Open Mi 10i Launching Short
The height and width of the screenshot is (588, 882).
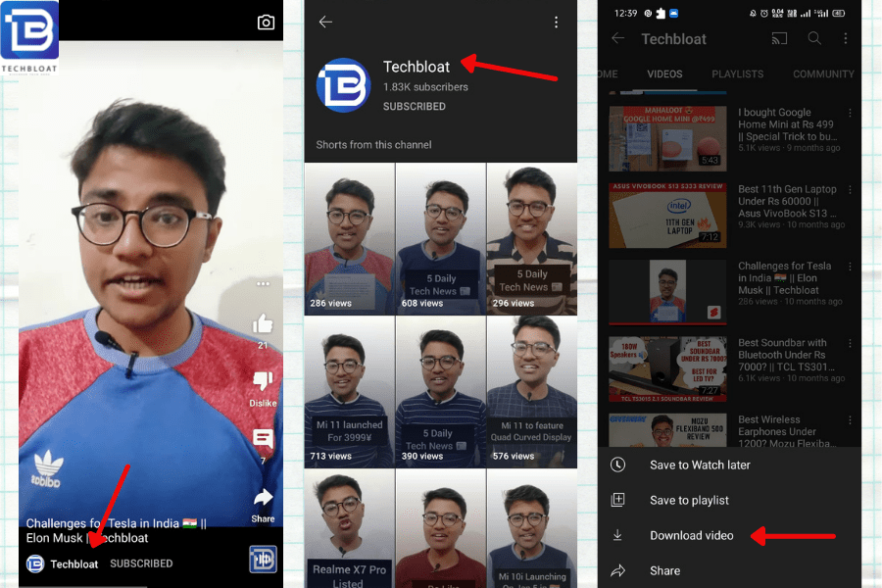coord(532,529)
